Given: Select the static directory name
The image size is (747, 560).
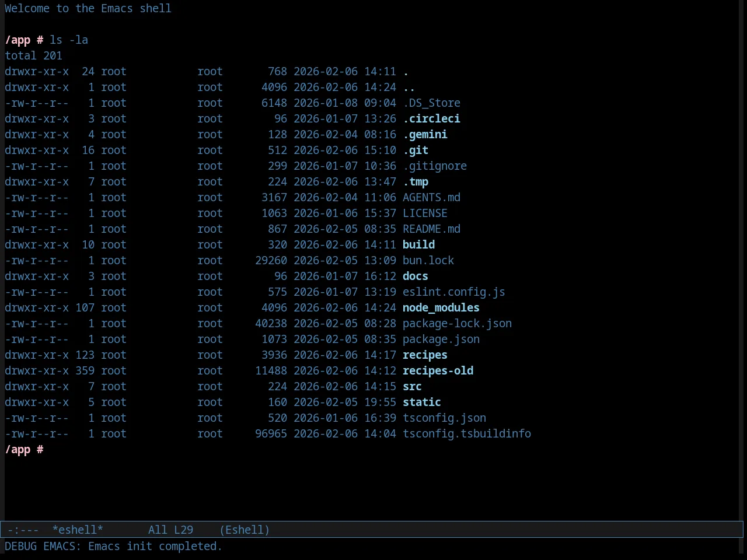Looking at the screenshot, I should click(422, 402).
